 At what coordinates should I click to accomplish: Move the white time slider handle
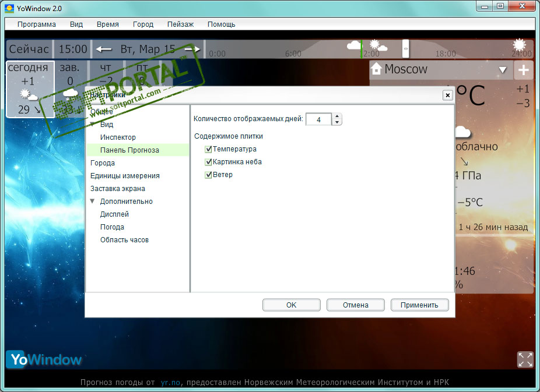[406, 49]
